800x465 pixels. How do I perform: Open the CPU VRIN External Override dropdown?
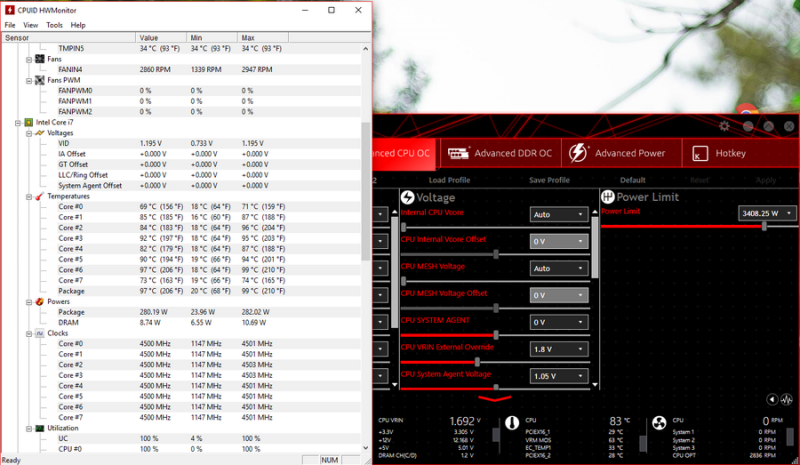(559, 349)
